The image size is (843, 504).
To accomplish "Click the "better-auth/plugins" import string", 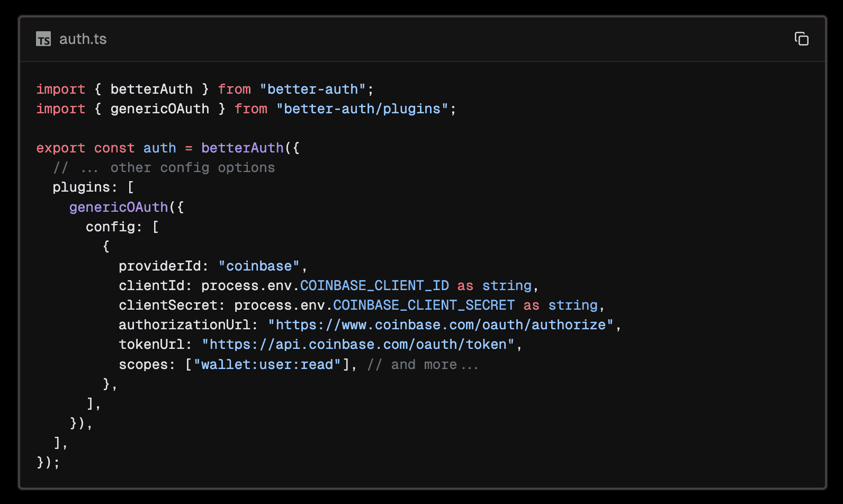I will (362, 109).
